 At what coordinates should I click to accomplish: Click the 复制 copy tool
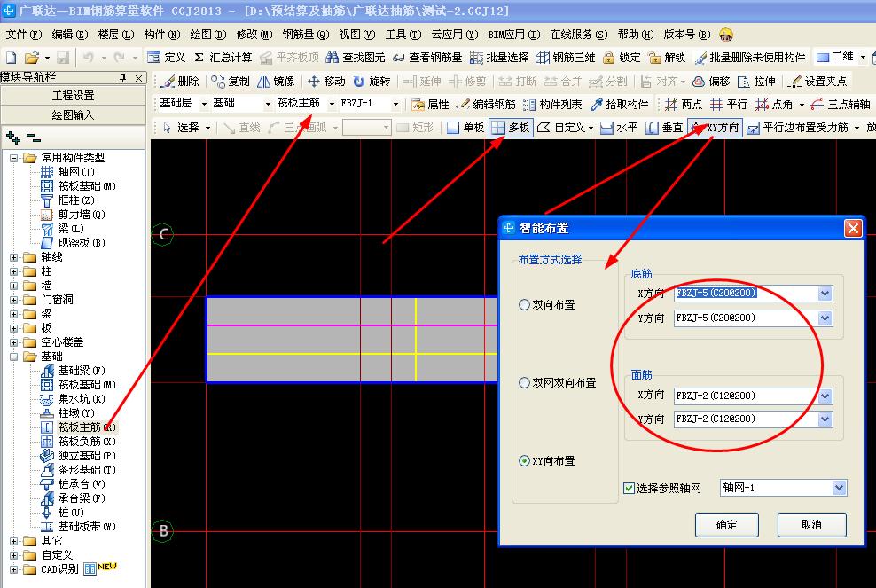pyautogui.click(x=231, y=82)
